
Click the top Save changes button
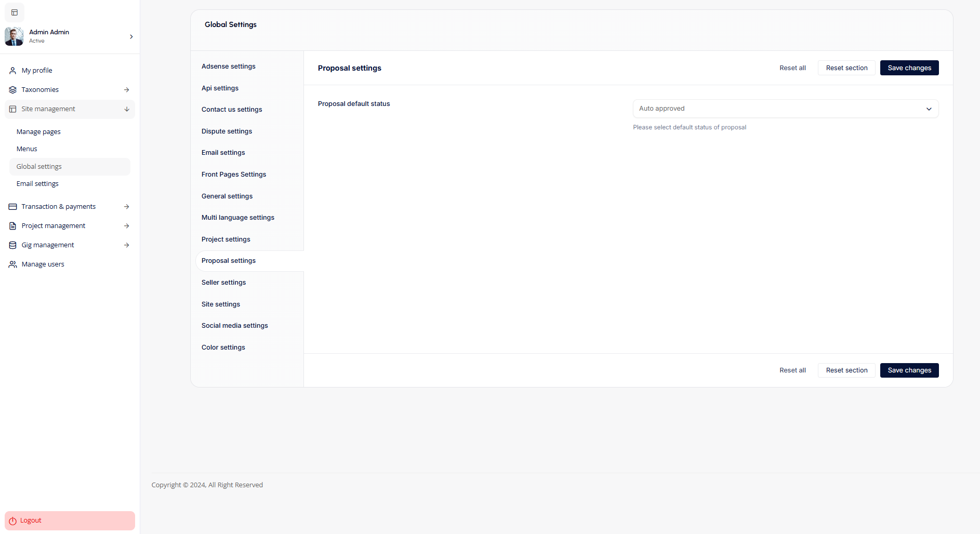[x=909, y=68]
